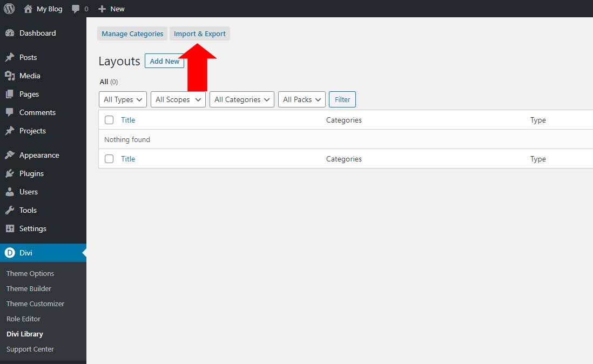
Task: Open the Plugins menu label
Action: pos(31,173)
